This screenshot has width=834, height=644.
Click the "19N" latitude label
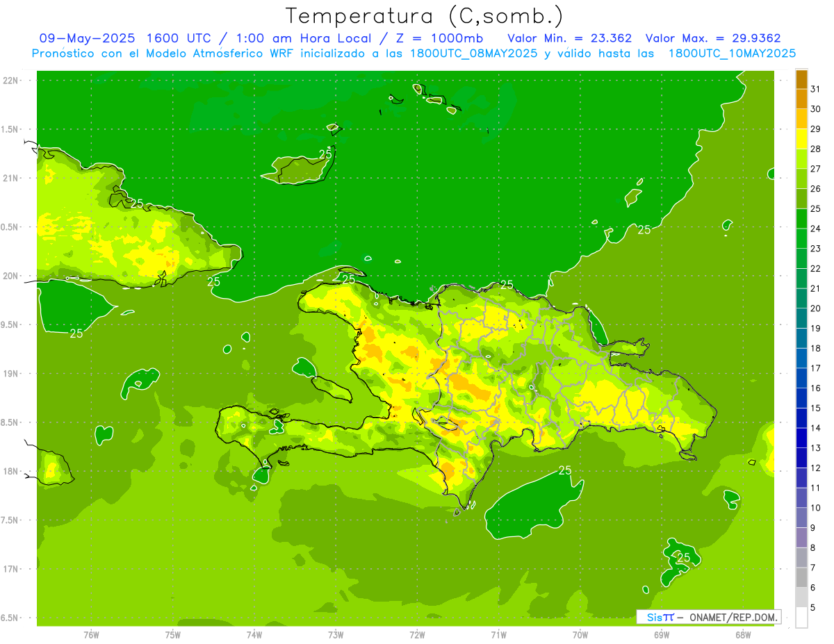pyautogui.click(x=11, y=374)
